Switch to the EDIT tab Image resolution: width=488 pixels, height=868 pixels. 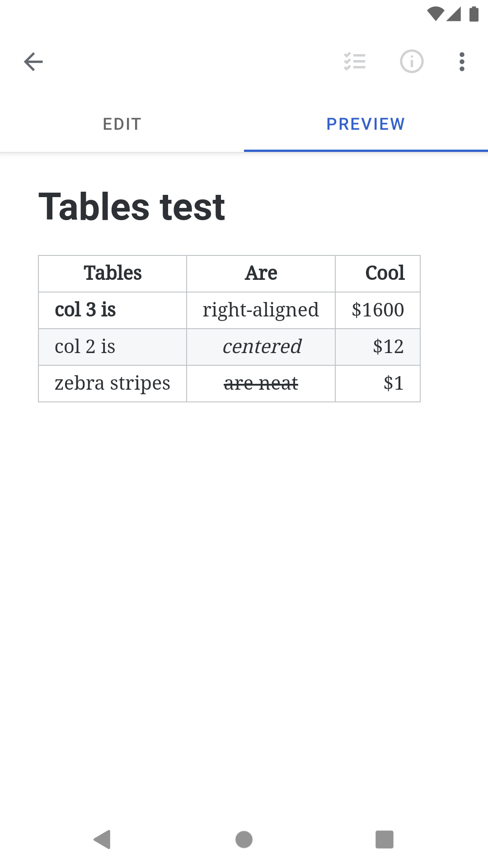click(122, 124)
